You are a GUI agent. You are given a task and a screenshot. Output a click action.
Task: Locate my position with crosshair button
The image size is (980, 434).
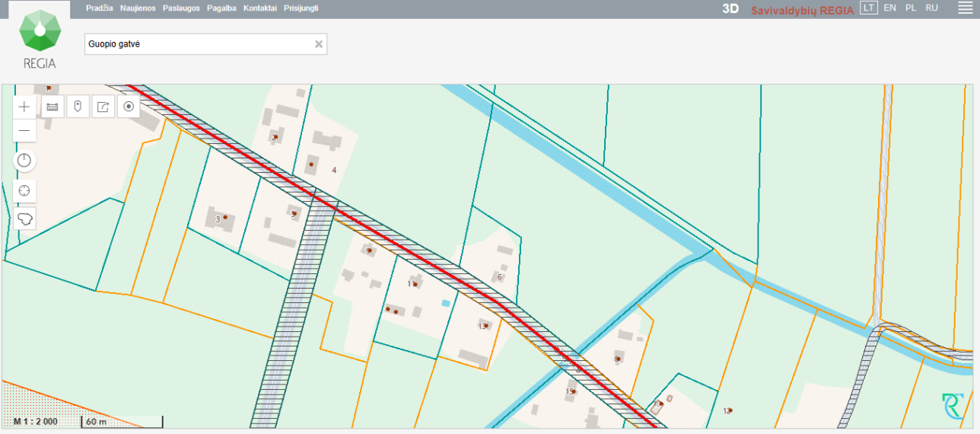[x=24, y=190]
